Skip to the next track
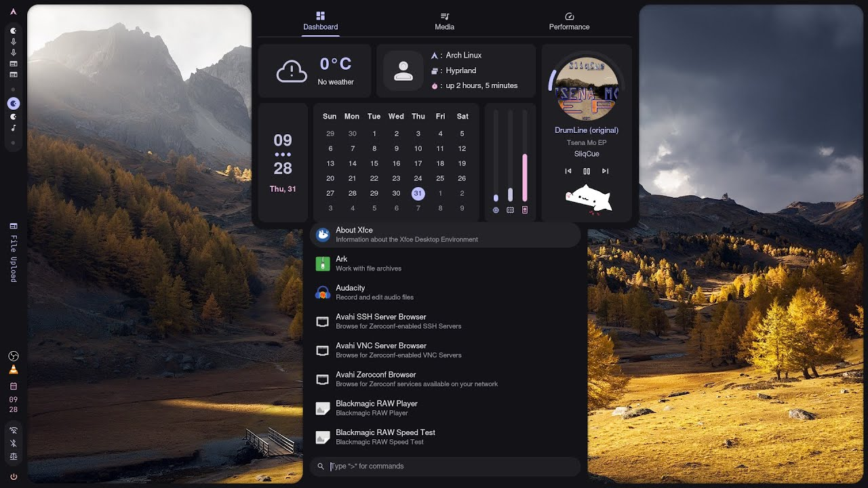This screenshot has width=868, height=488. pos(606,171)
